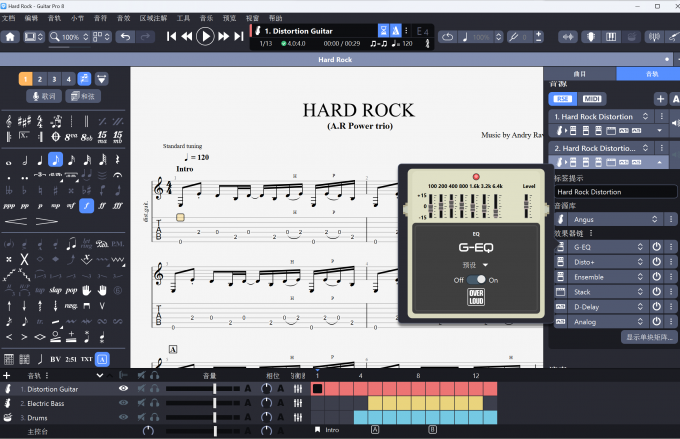Hide the Distortion Guitar track visibility

click(x=124, y=388)
